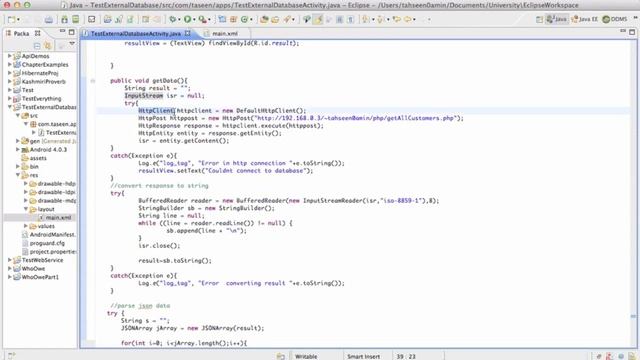Click the New Java Class icon
The width and height of the screenshot is (640, 360).
point(244,19)
